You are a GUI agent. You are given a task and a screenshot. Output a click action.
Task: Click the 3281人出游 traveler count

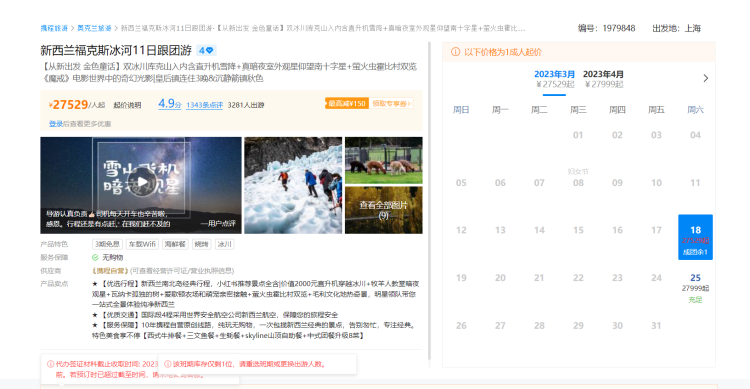(x=246, y=105)
